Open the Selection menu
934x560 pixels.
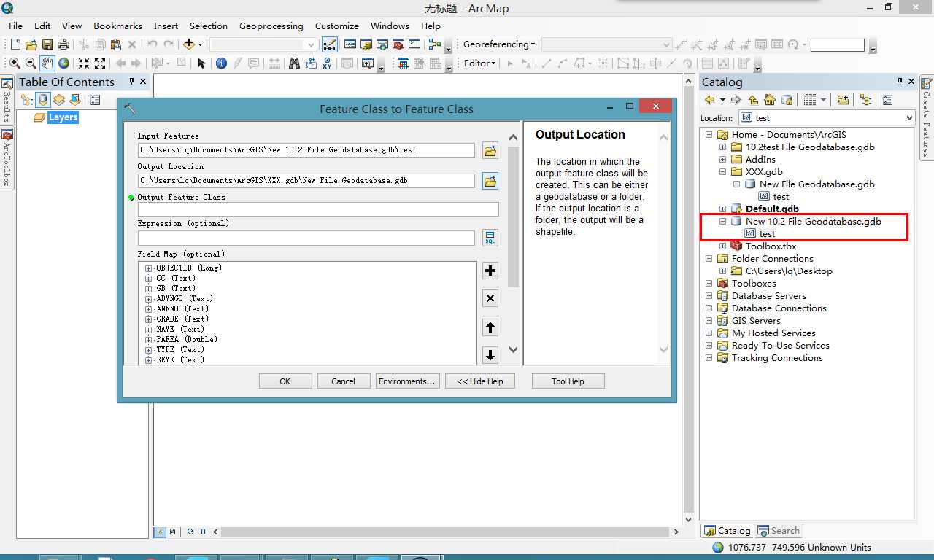[x=209, y=26]
